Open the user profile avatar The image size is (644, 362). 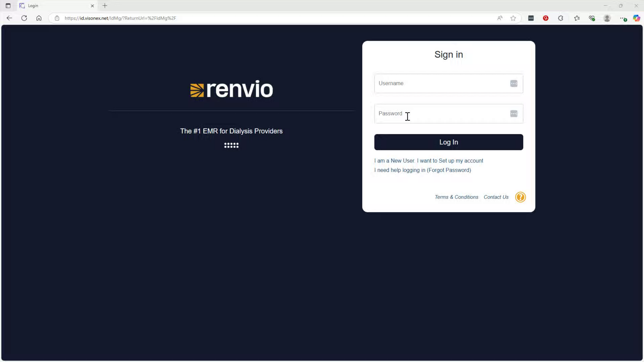coord(607,18)
